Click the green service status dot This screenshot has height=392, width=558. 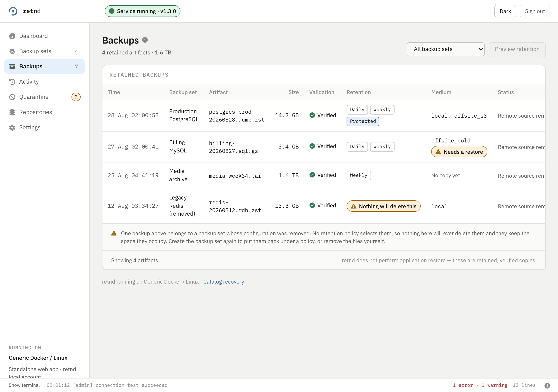(x=112, y=11)
